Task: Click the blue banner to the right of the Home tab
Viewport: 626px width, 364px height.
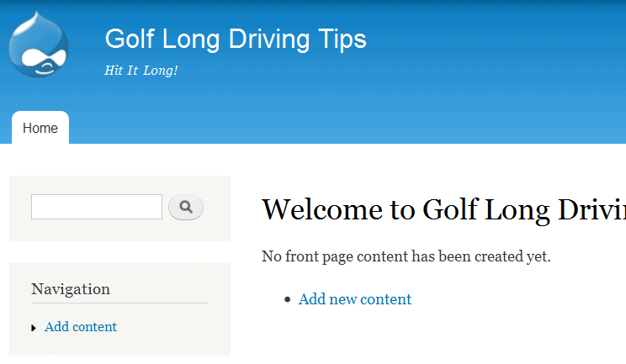Action: pos(347,128)
